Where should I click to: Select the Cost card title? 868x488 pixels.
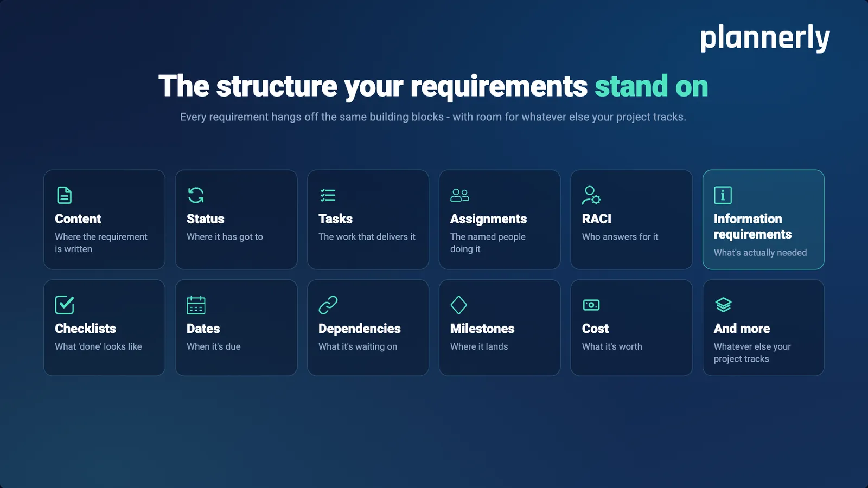tap(595, 329)
